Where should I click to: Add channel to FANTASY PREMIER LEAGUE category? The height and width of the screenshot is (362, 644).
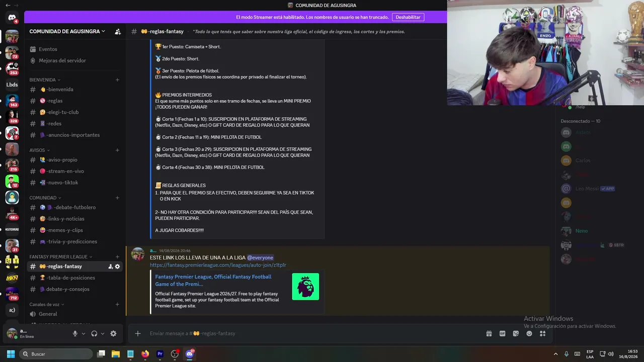click(117, 257)
